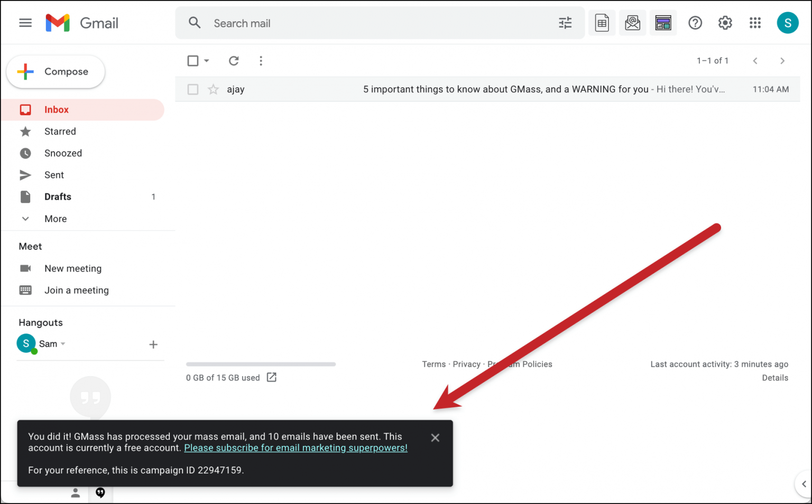Viewport: 812px width, 504px height.
Task: Click the GMass envelope campaign icon
Action: (633, 23)
